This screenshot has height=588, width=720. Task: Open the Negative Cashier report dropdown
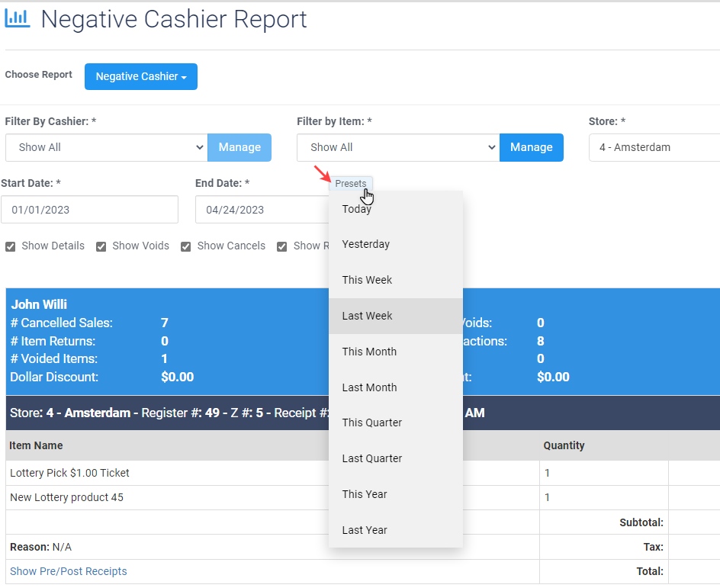[141, 77]
